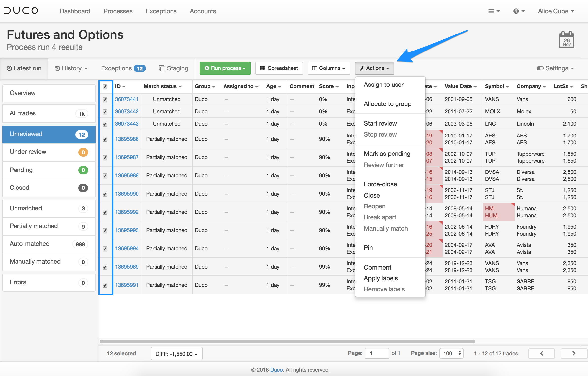Uncheck the checkbox for trade 36073441
Screen dimensions: 588x376
coord(105,100)
